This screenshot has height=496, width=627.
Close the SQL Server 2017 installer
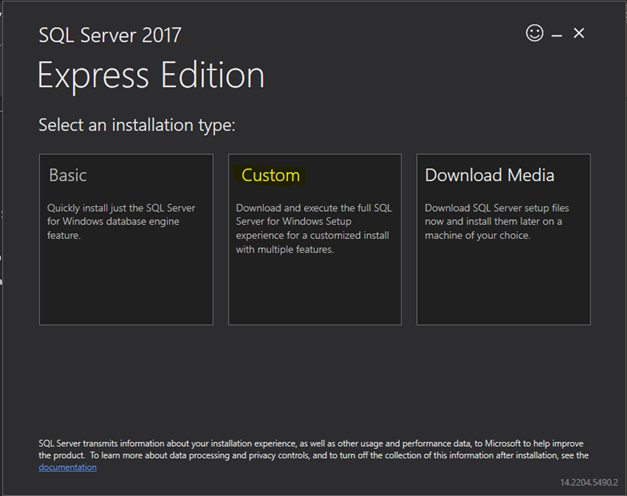pos(579,34)
